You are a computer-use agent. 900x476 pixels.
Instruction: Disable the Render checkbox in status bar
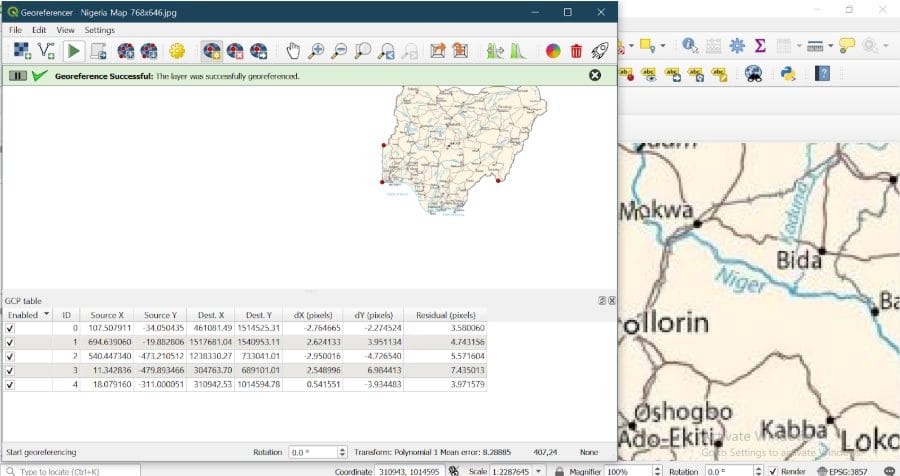pos(773,470)
